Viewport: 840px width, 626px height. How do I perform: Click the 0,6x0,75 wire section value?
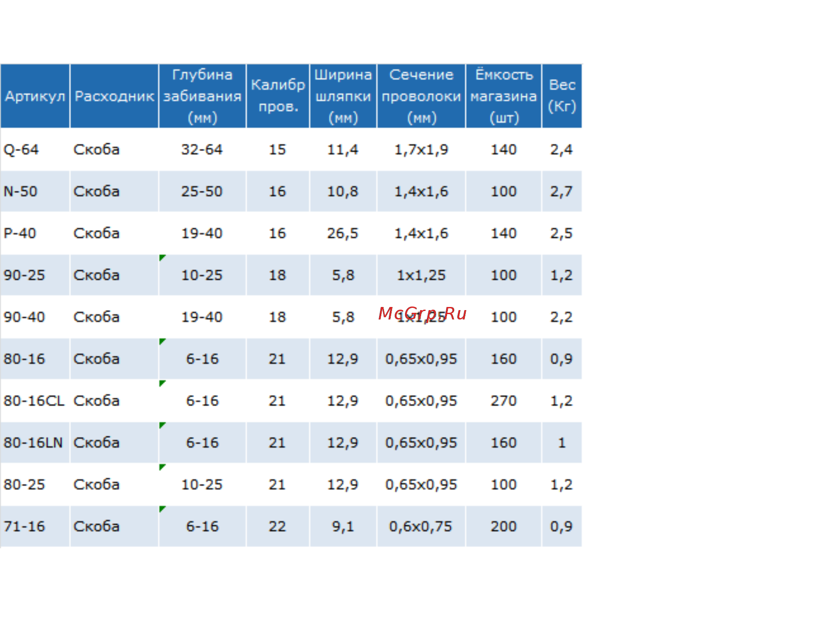(421, 526)
